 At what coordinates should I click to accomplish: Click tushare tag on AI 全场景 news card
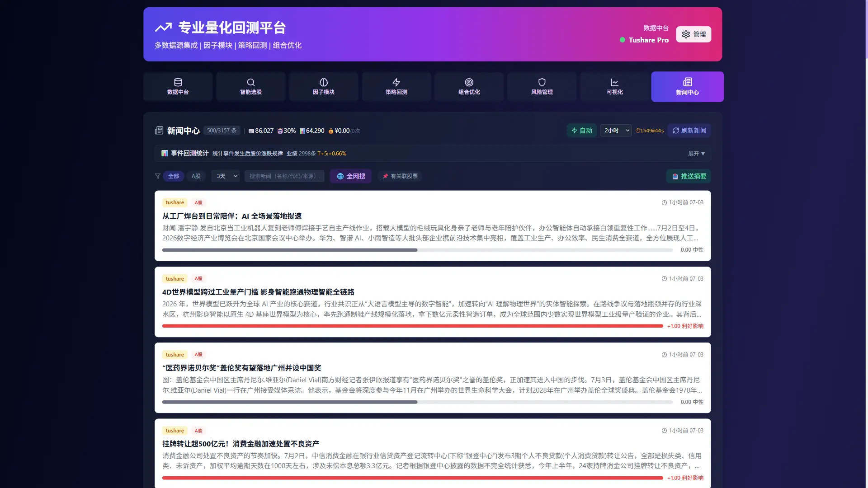(x=175, y=202)
